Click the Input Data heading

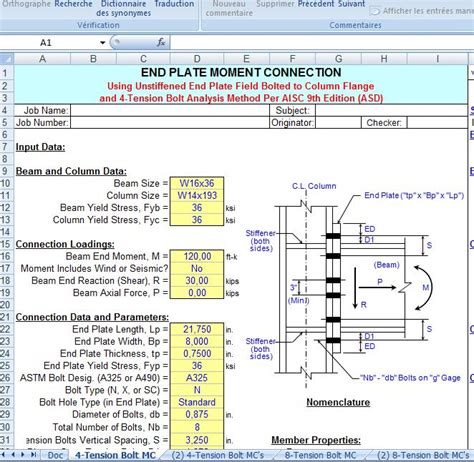pos(40,147)
